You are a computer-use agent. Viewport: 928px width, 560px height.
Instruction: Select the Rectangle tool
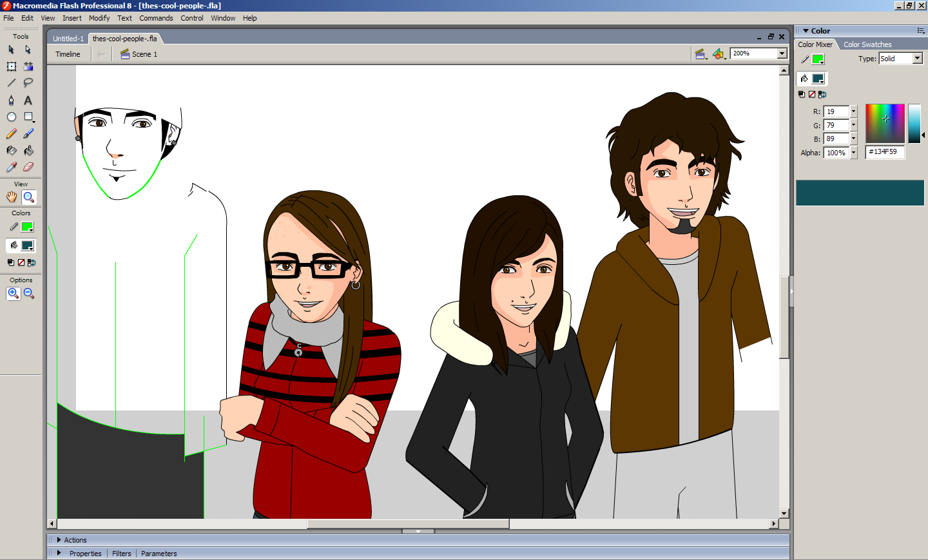coord(28,117)
